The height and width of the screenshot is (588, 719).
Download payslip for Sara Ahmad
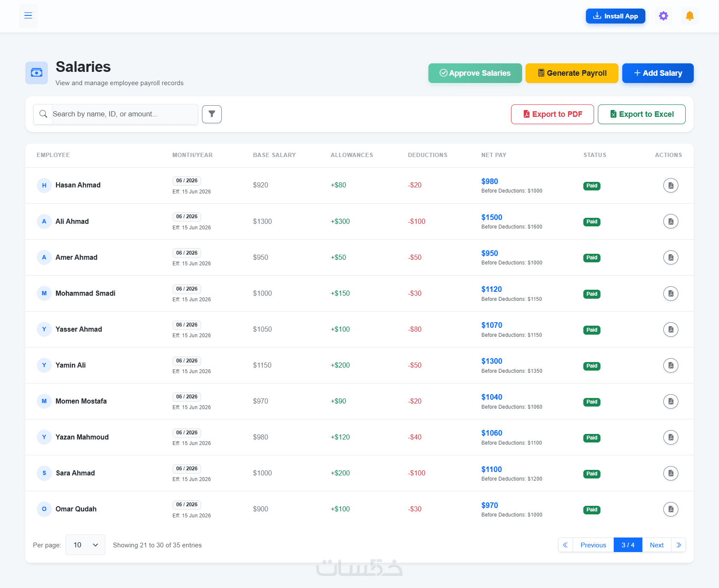click(x=671, y=473)
